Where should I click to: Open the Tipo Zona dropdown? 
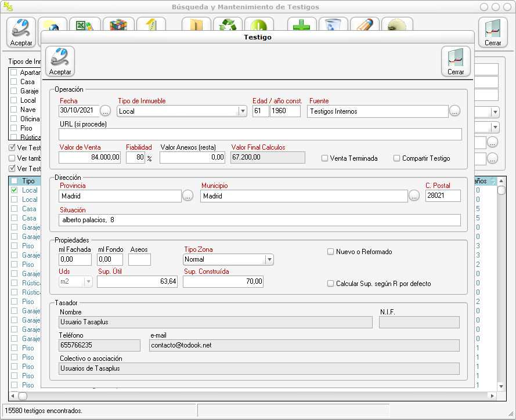(x=269, y=260)
